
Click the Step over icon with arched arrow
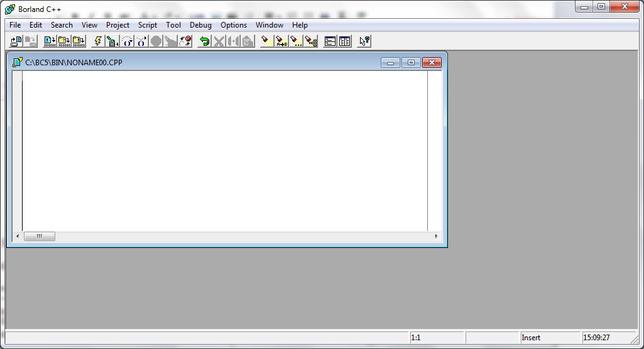[x=127, y=41]
